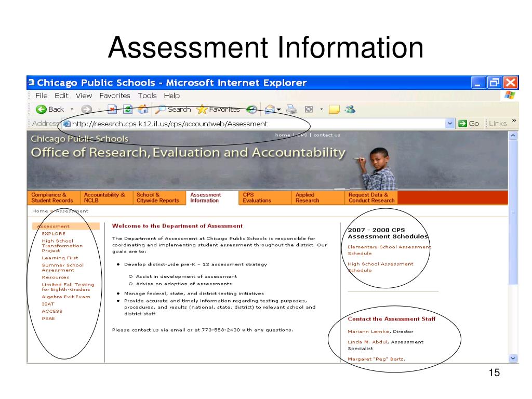Open the Learning First sidebar link
Image resolution: width=532 pixels, height=399 pixels.
pos(60,258)
